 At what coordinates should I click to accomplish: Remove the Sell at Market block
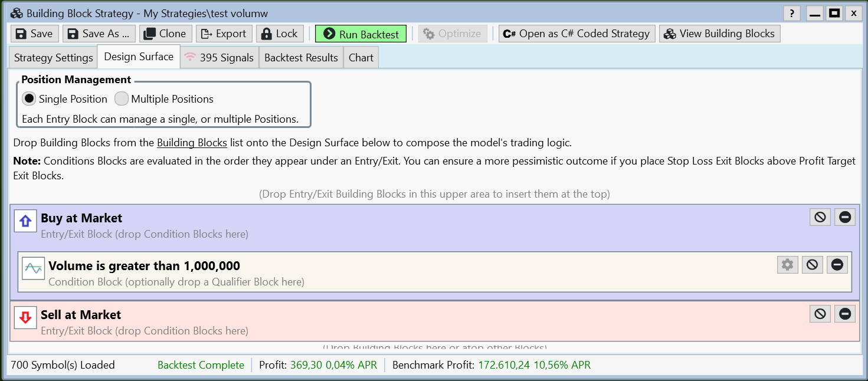(x=844, y=314)
